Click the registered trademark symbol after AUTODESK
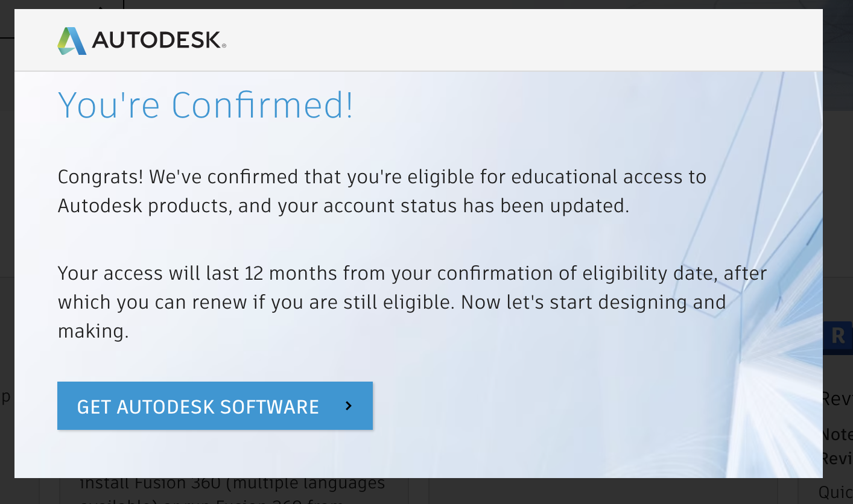Image resolution: width=853 pixels, height=504 pixels. tap(224, 46)
